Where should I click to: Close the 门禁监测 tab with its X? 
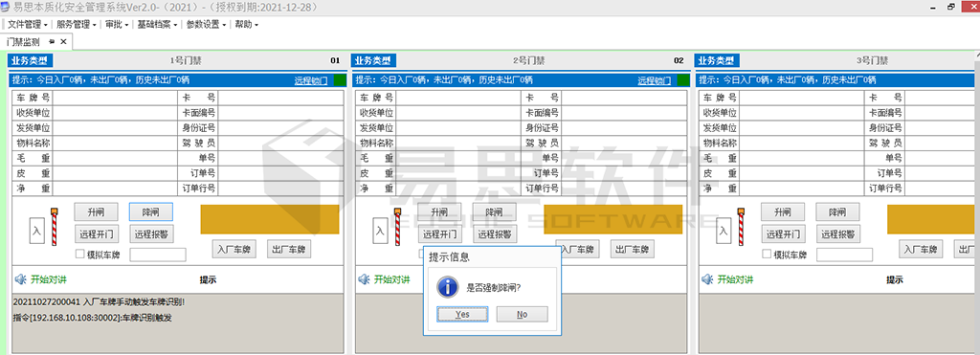(x=63, y=42)
